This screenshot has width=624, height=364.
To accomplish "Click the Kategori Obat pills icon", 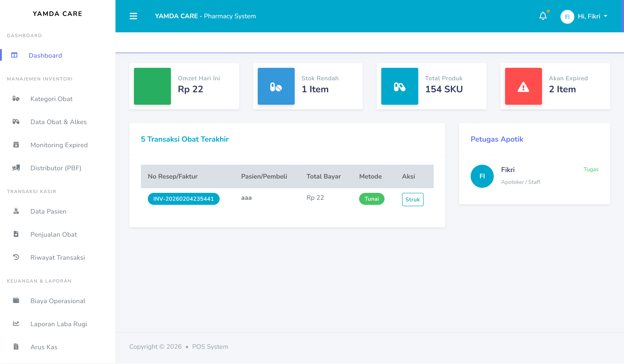I will pyautogui.click(x=16, y=99).
